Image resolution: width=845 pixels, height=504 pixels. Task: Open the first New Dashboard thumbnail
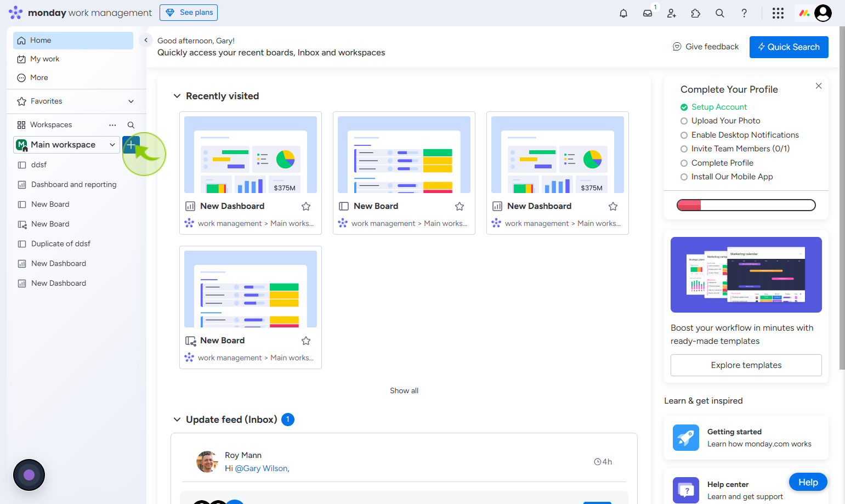tap(251, 155)
